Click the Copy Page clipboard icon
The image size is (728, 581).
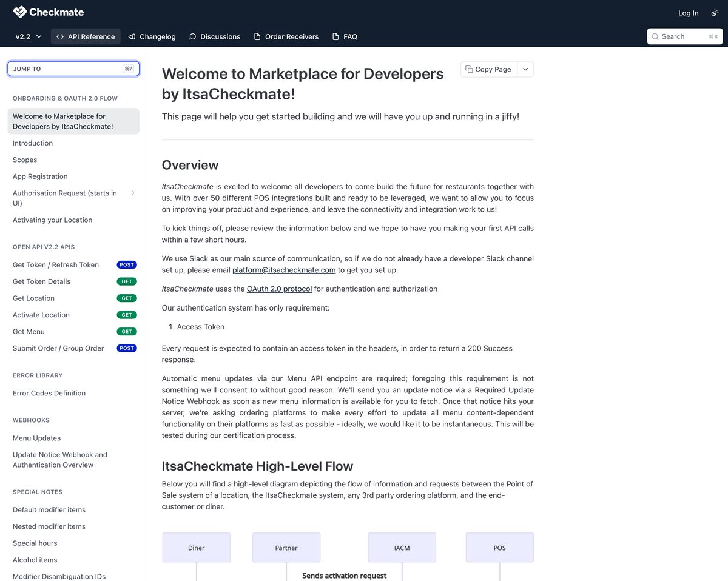pyautogui.click(x=469, y=69)
